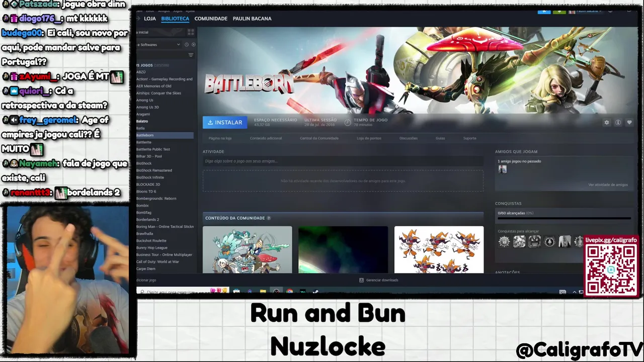Image resolution: width=644 pixels, height=362 pixels.
Task: Sort library by recent activity using the clock icon
Action: click(x=187, y=45)
